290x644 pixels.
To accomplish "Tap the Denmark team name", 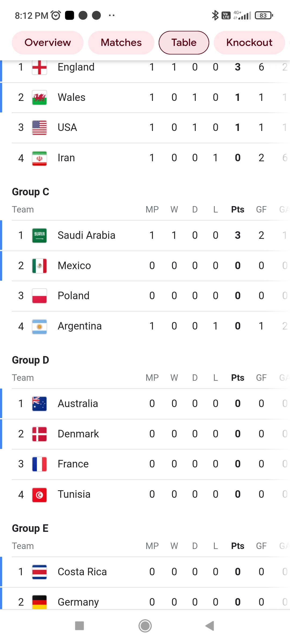I will [x=78, y=434].
